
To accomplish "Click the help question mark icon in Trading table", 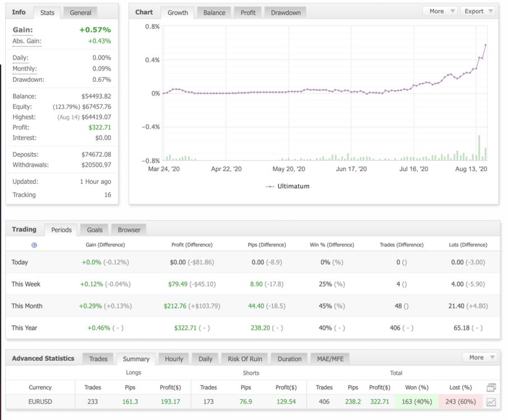I will click(34, 245).
